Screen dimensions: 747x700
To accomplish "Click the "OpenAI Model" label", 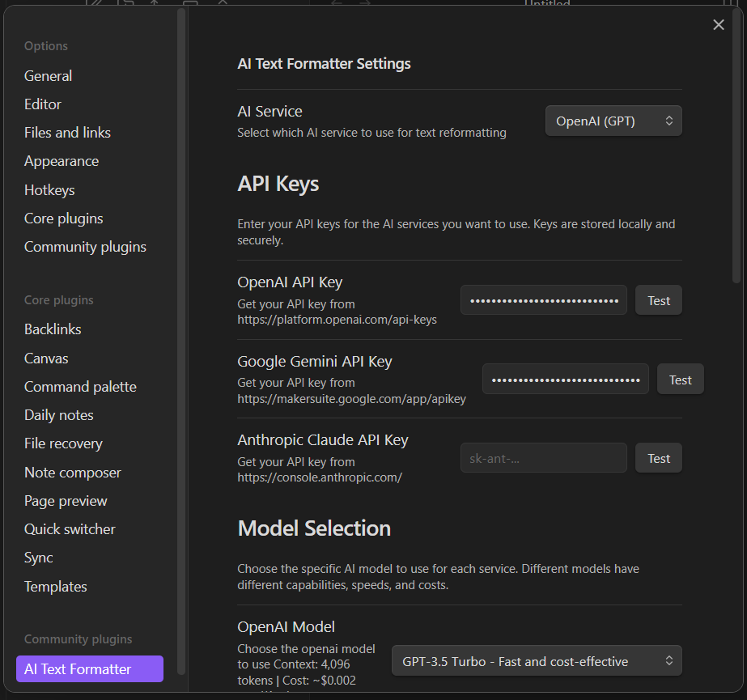I will coord(286,627).
